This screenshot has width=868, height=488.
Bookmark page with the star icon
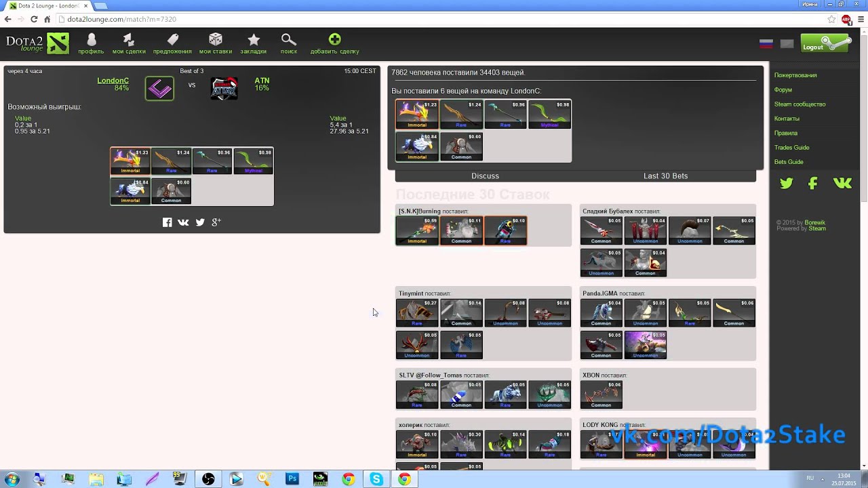[x=832, y=19]
